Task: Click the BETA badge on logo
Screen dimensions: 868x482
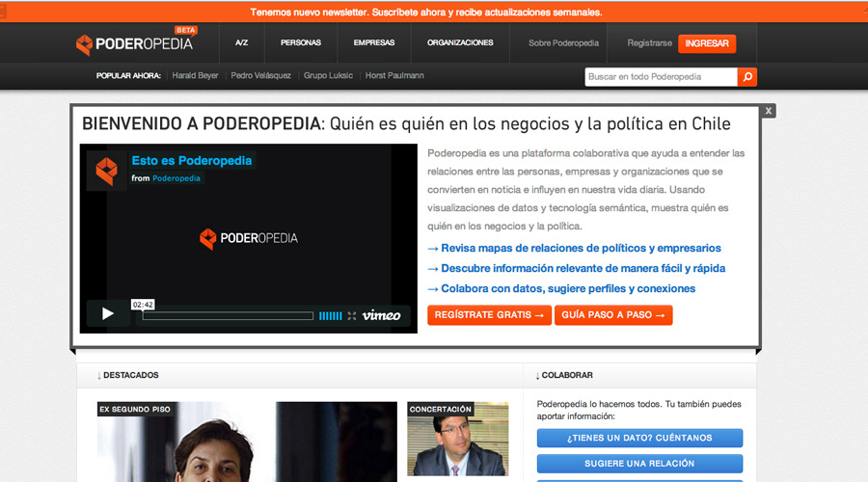Action: click(x=186, y=30)
